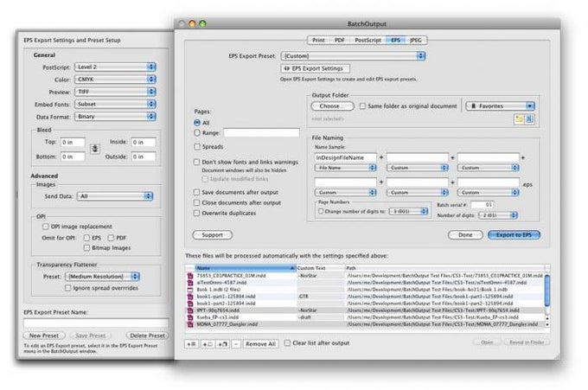Viewport: 588px width, 390px height.
Task: Click New Preset in EPS settings window
Action: [44, 336]
